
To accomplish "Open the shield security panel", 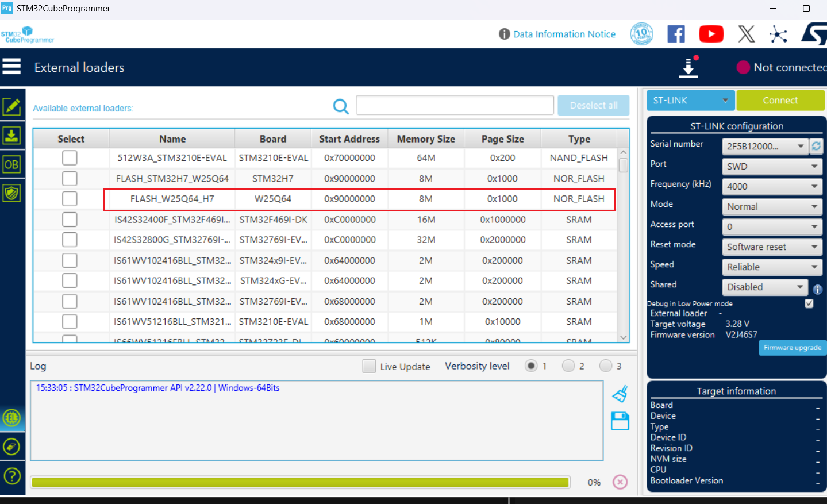I will [x=11, y=193].
